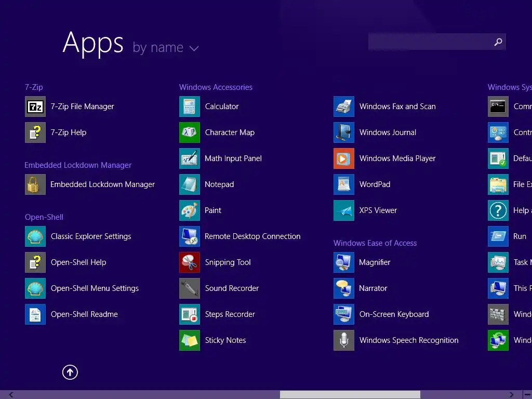Screen dimensions: 532x399
Task: Click the 'Windows Media Player' label text
Action: tap(397, 158)
